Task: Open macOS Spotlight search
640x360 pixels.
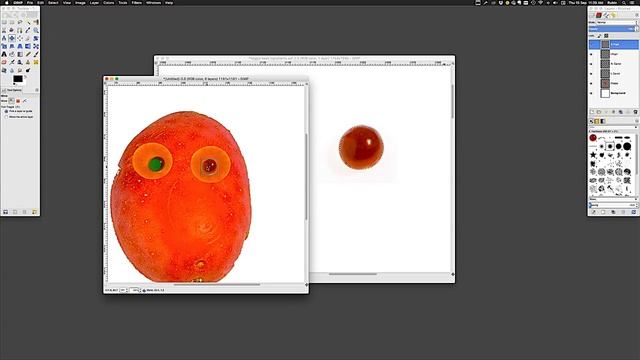Action: [624, 2]
